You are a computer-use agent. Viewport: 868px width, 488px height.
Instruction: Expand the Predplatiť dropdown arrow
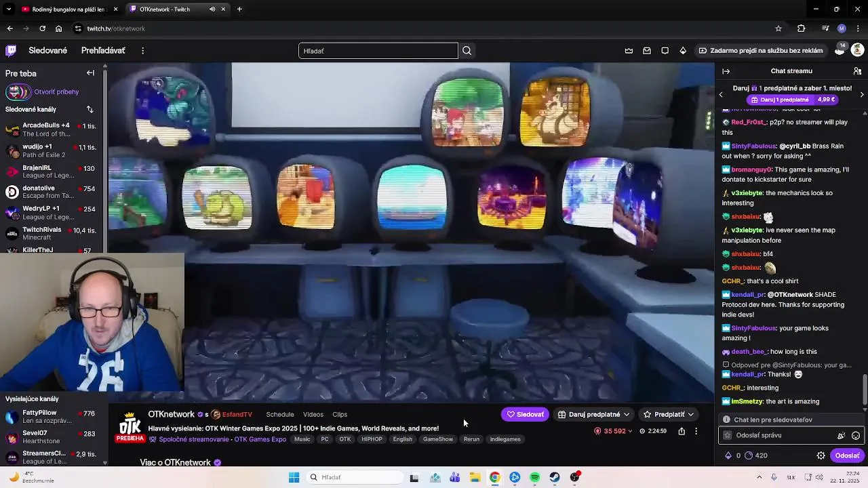tap(690, 414)
